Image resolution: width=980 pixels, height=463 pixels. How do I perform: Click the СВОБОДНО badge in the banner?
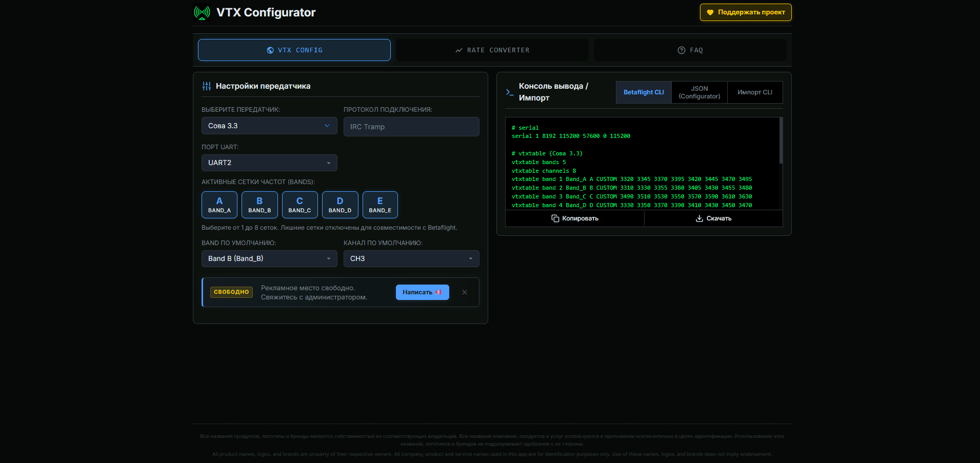[x=231, y=292]
